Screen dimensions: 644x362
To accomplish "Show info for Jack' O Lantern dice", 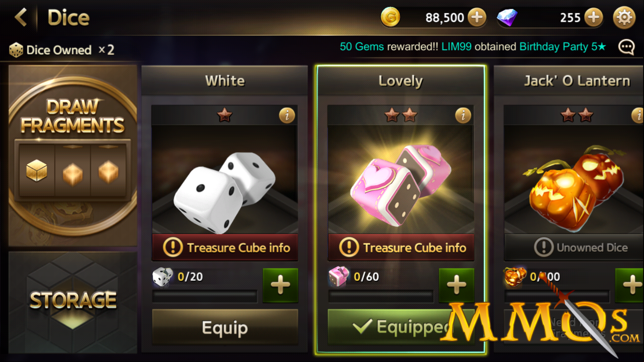I will 638,116.
